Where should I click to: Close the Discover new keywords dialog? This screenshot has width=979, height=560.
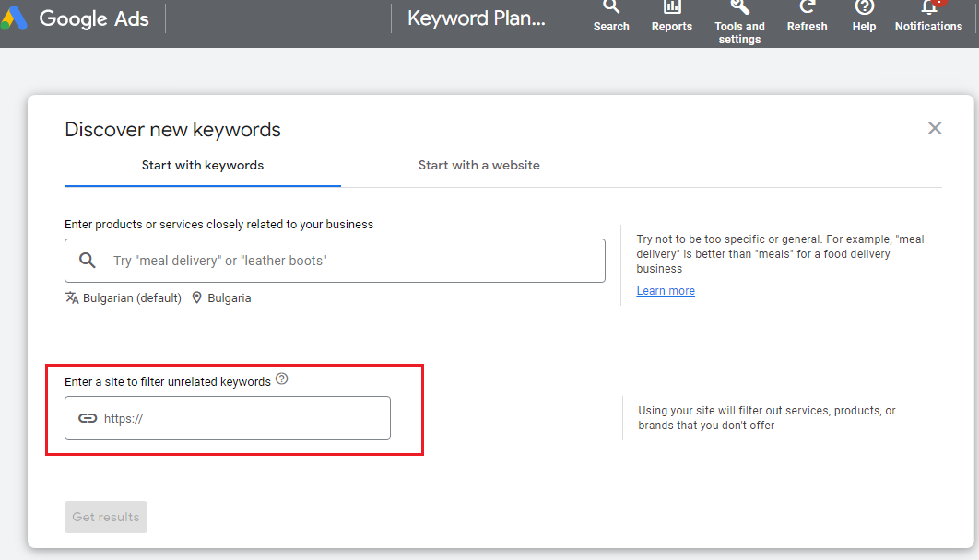[935, 128]
